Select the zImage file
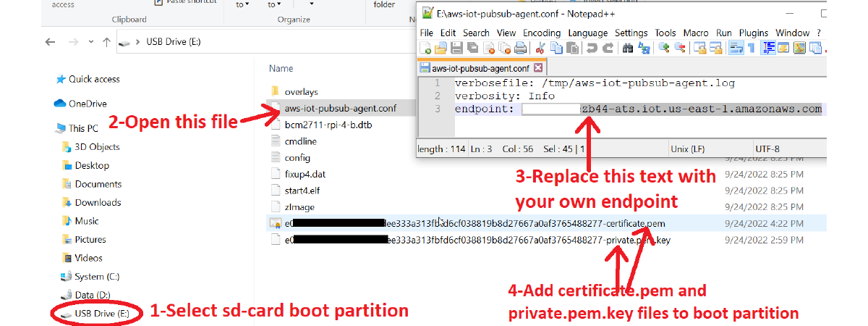Screen dimensions: 868x326 pos(299,207)
